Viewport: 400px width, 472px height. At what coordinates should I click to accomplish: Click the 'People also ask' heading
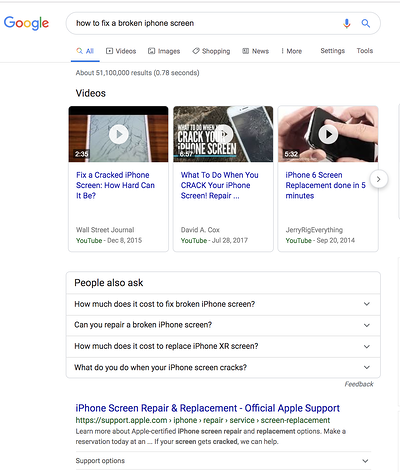pos(109,283)
